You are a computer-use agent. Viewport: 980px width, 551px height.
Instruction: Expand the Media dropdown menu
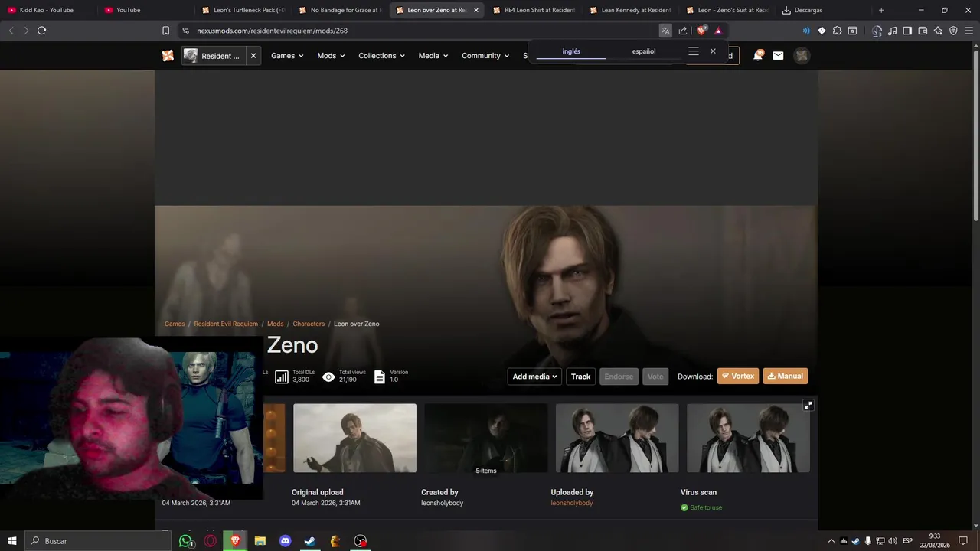pyautogui.click(x=433, y=56)
